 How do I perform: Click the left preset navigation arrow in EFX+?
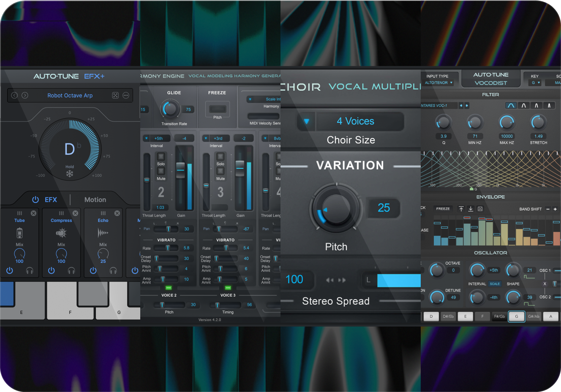tap(14, 95)
